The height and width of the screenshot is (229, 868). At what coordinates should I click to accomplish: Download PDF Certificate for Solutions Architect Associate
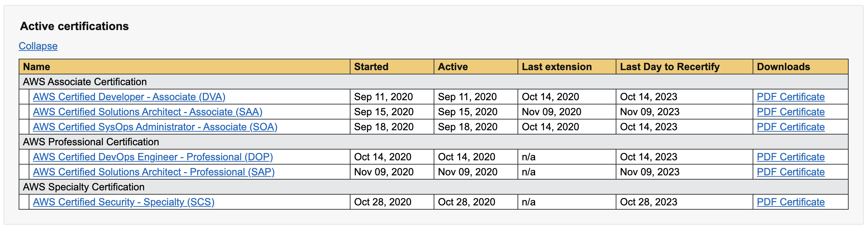790,112
